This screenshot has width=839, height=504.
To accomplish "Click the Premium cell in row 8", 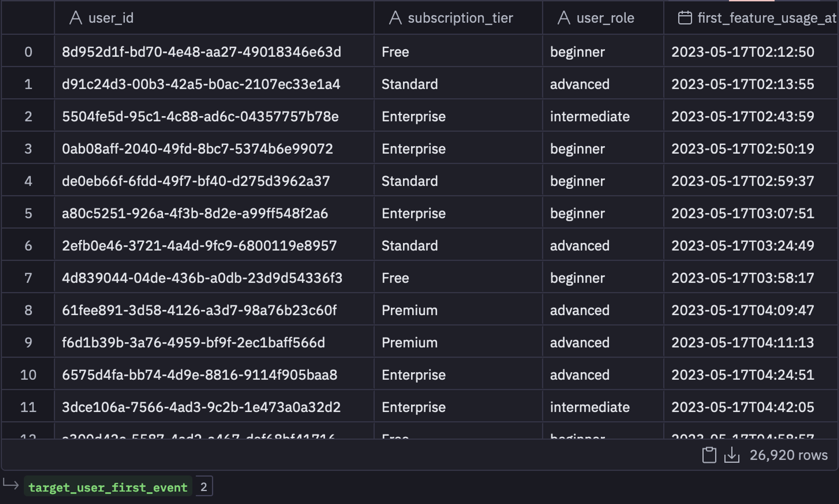I will pos(409,310).
